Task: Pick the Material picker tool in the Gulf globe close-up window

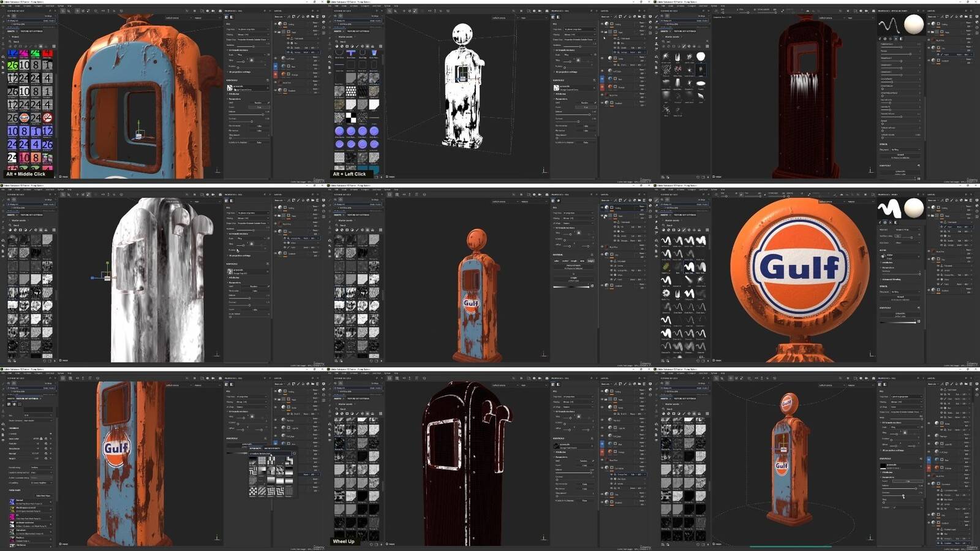Action: pyautogui.click(x=657, y=233)
